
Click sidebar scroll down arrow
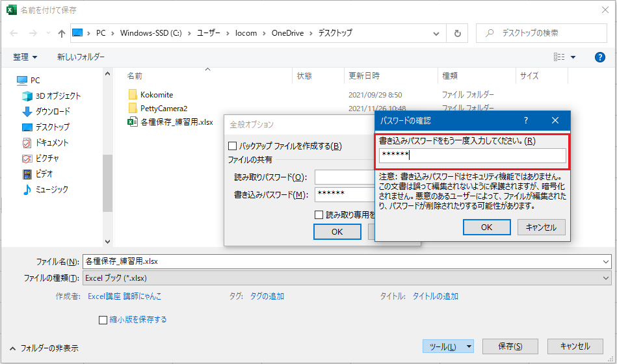point(107,242)
